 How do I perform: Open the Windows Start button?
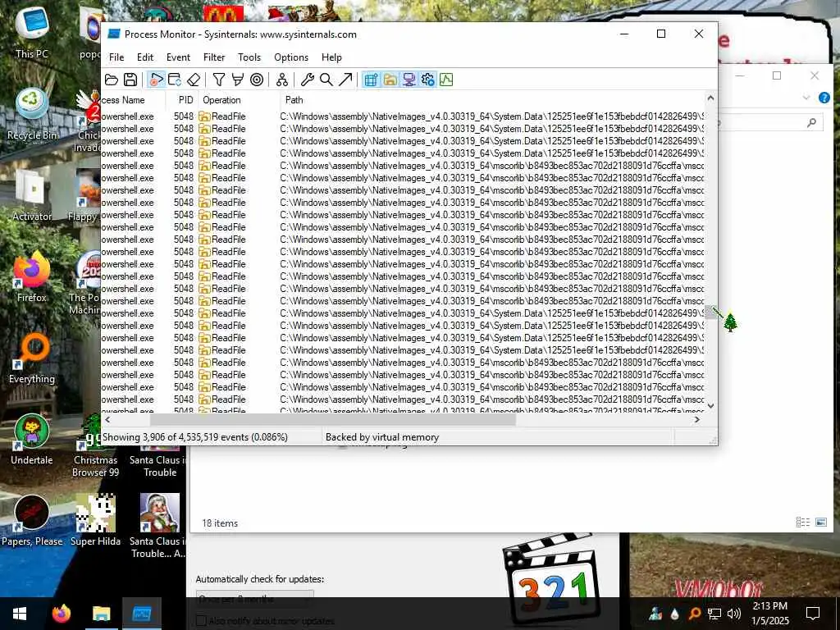tap(20, 614)
